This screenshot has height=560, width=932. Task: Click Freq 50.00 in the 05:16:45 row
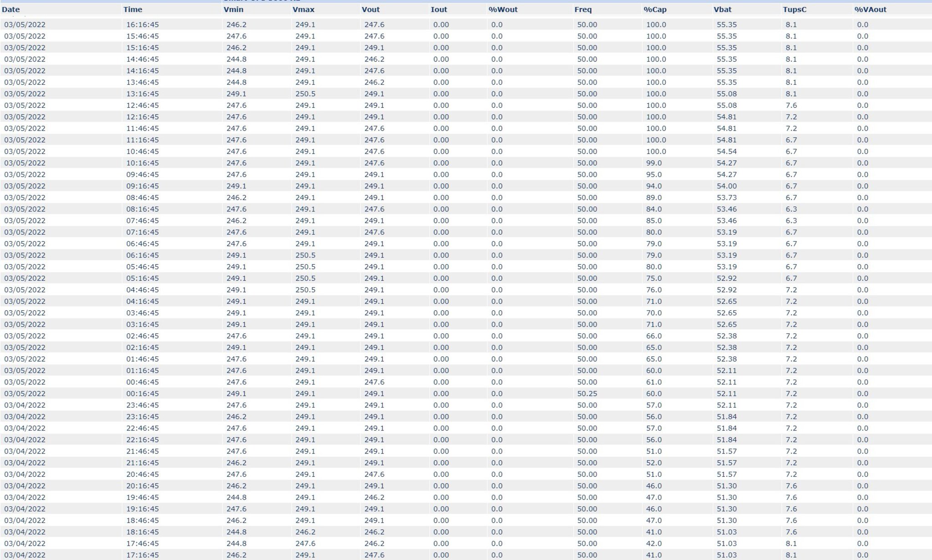pyautogui.click(x=587, y=278)
